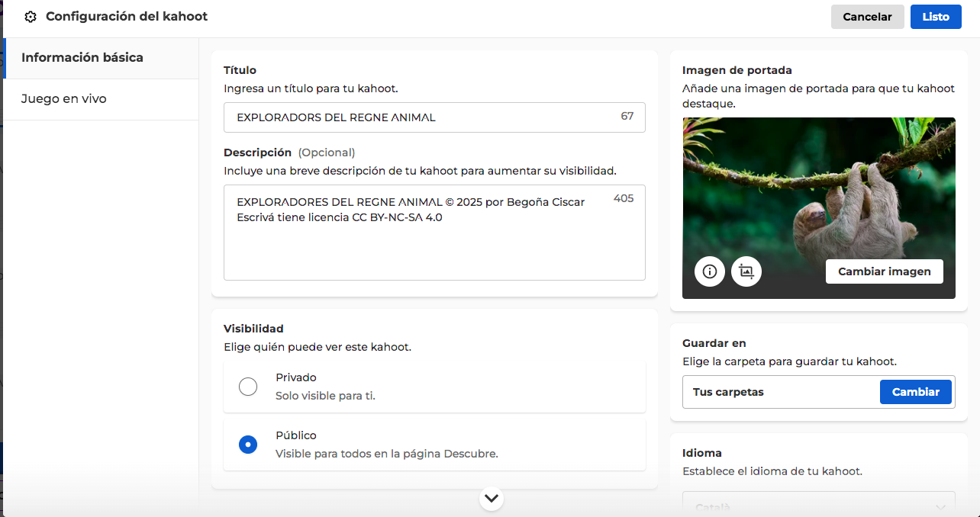Image resolution: width=980 pixels, height=517 pixels.
Task: Click the crop image icon on cover
Action: pos(746,271)
